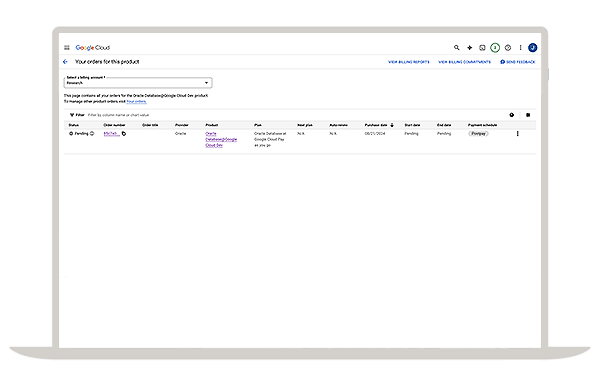Click the Purchase date sort arrow
The width and height of the screenshot is (600, 387).
[392, 125]
